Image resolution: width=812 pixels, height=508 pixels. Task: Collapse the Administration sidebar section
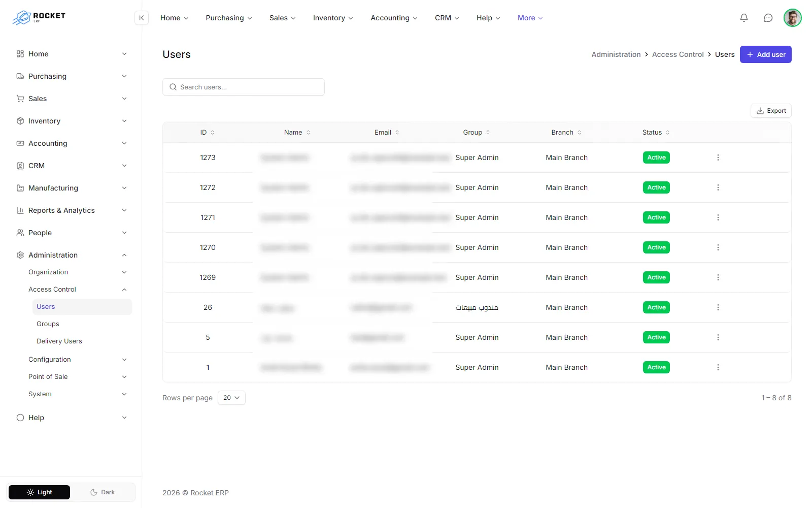point(71,255)
